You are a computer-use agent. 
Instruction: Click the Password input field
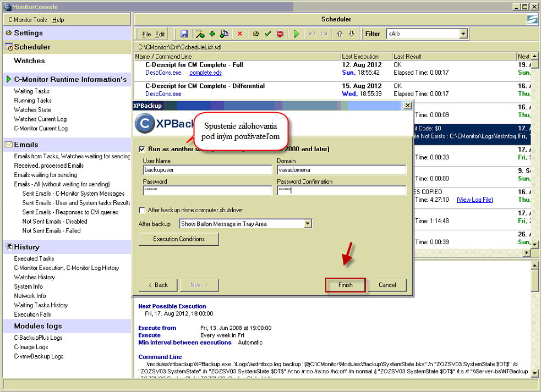(207, 190)
